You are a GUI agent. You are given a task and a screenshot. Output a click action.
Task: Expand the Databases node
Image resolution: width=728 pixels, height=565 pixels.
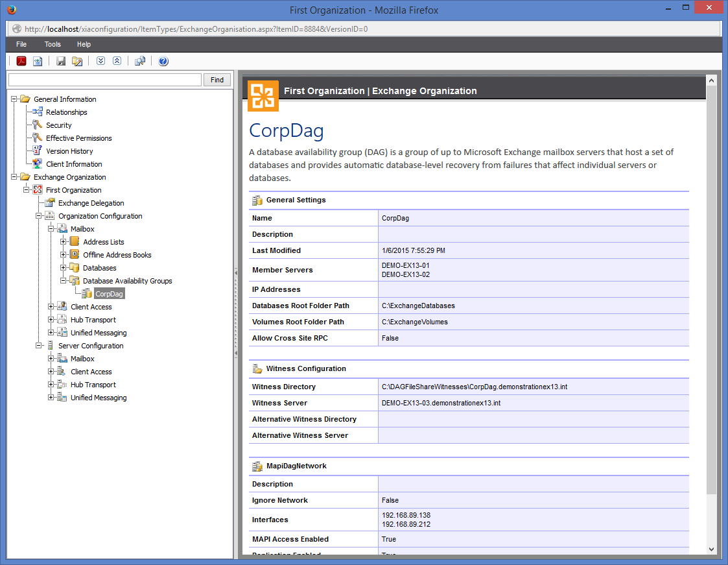[x=63, y=268]
